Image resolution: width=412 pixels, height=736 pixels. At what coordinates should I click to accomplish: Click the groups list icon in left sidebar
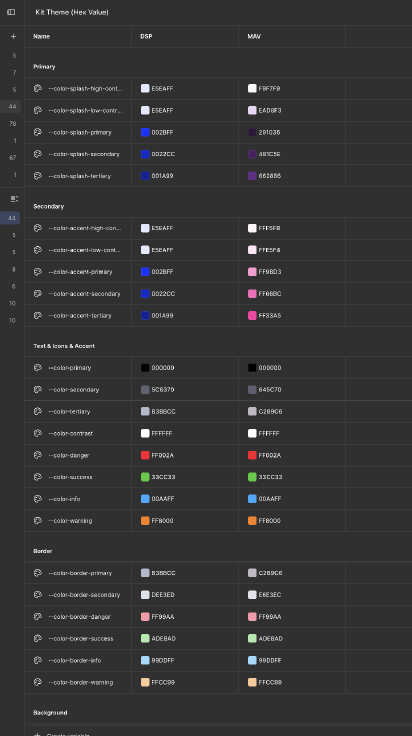click(14, 199)
